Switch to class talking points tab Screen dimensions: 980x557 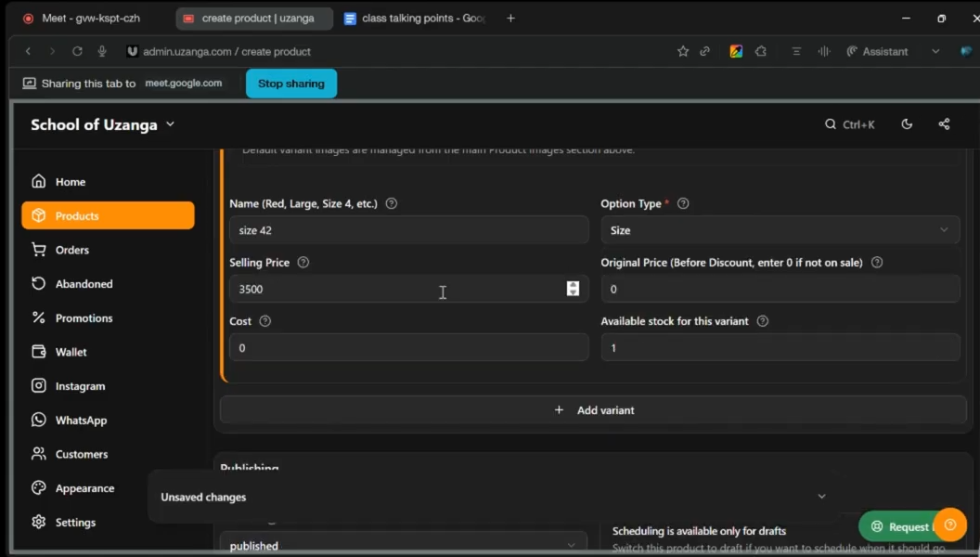415,19
